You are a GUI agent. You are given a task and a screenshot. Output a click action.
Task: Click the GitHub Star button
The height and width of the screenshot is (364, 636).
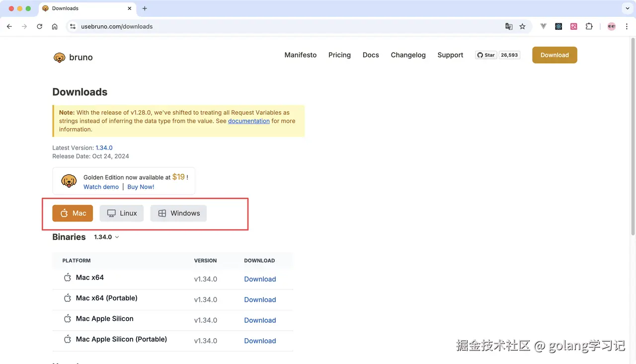click(x=486, y=55)
